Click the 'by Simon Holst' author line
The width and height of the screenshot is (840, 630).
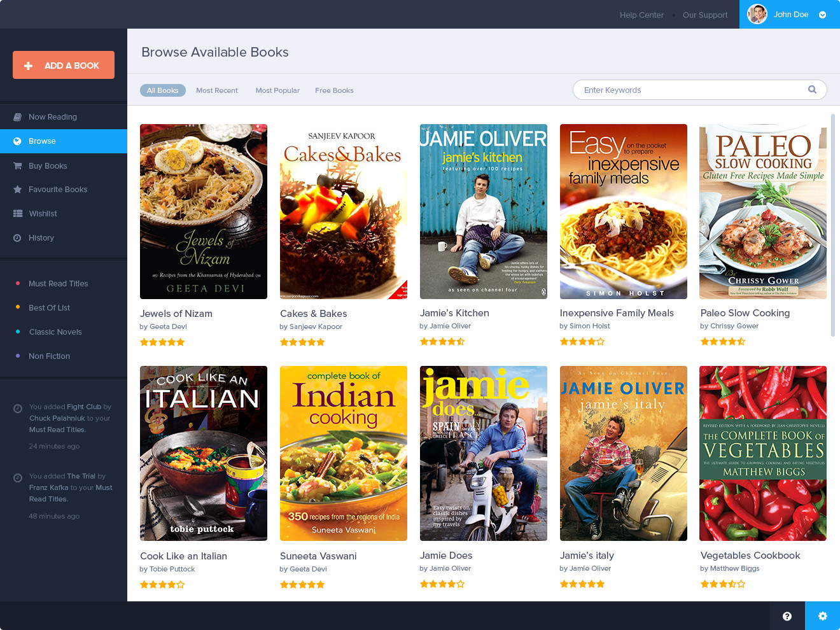(x=585, y=326)
